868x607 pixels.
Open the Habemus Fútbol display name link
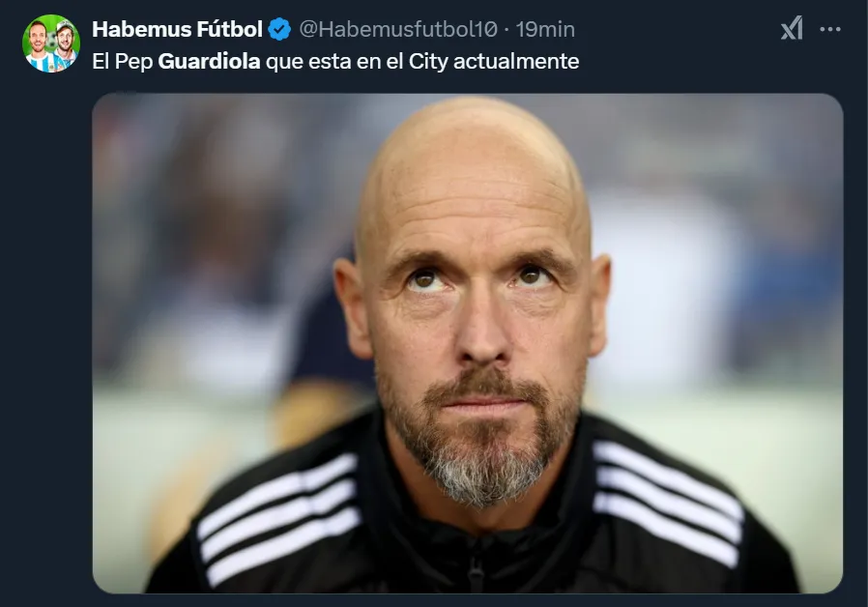point(177,29)
